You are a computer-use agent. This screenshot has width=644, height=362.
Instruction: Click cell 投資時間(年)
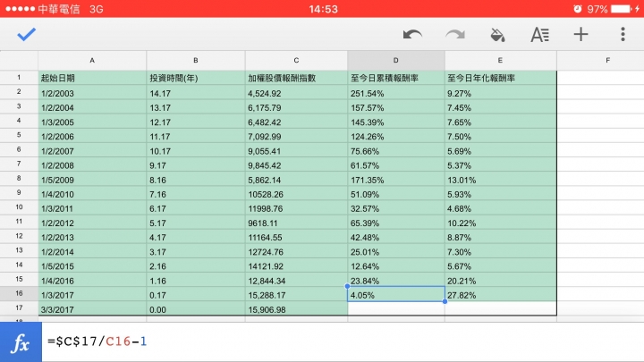click(196, 78)
